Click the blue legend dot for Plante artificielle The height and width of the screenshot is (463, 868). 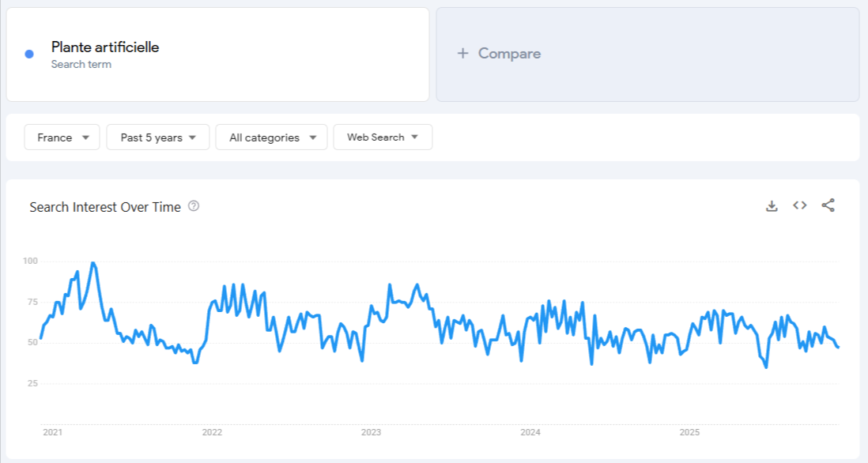(29, 52)
